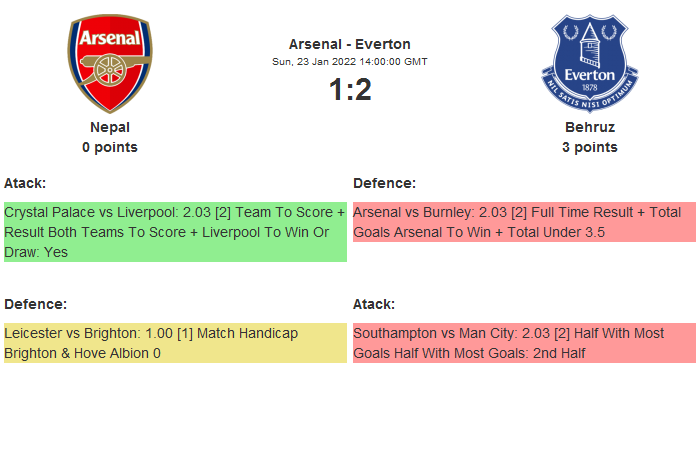Click Nepal's 0 points label

[x=110, y=147]
